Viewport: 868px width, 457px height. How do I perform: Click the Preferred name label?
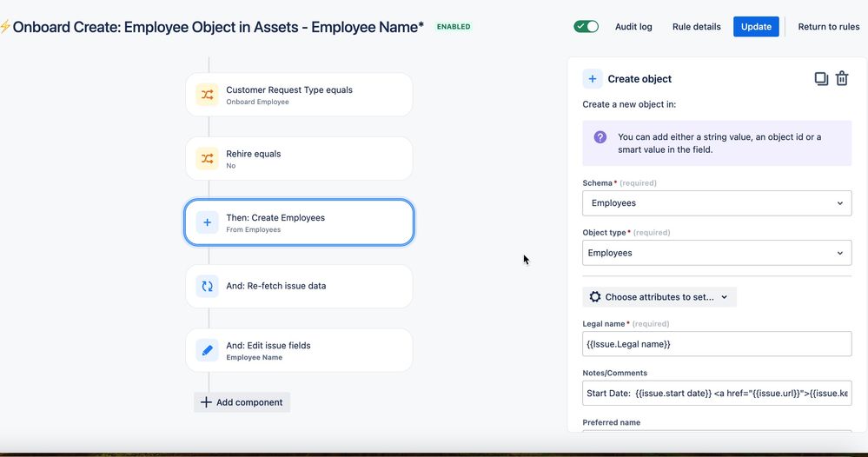point(611,422)
